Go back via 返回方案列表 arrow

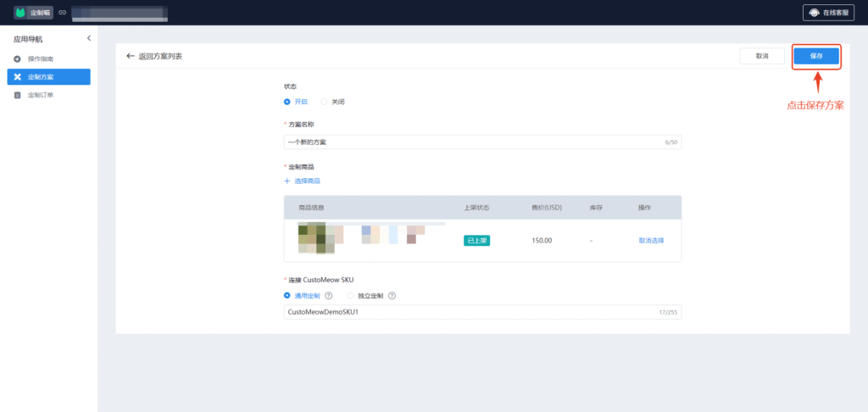click(x=131, y=56)
